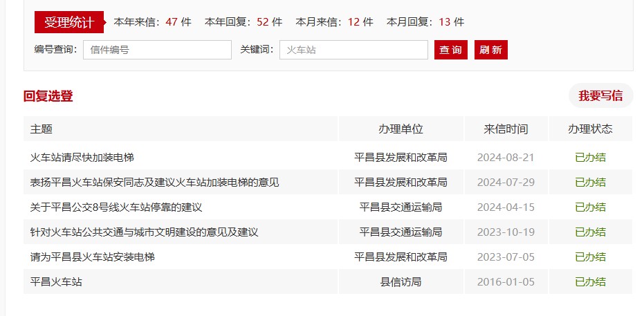Click the 本年回复 count of 52 件

pos(270,22)
